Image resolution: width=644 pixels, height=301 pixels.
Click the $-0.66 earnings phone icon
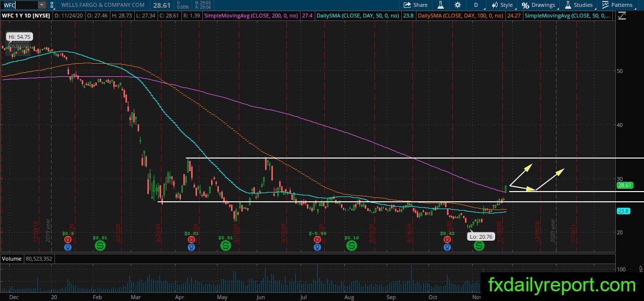317,239
